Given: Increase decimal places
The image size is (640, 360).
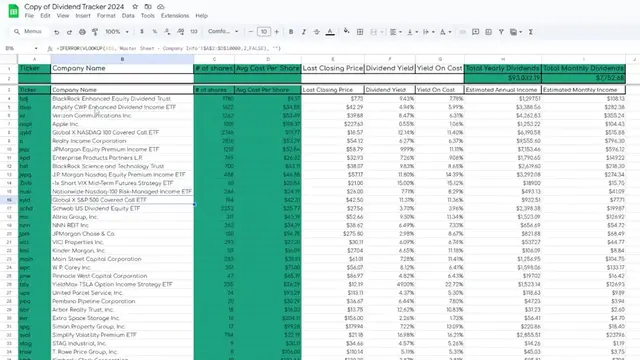Looking at the screenshot, I should click(180, 32).
